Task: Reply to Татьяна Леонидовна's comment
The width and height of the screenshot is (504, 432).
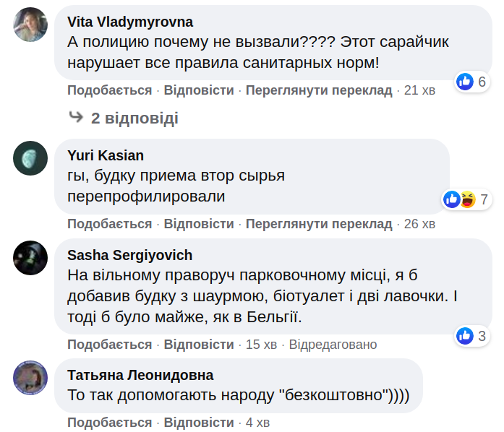Action: [199, 422]
